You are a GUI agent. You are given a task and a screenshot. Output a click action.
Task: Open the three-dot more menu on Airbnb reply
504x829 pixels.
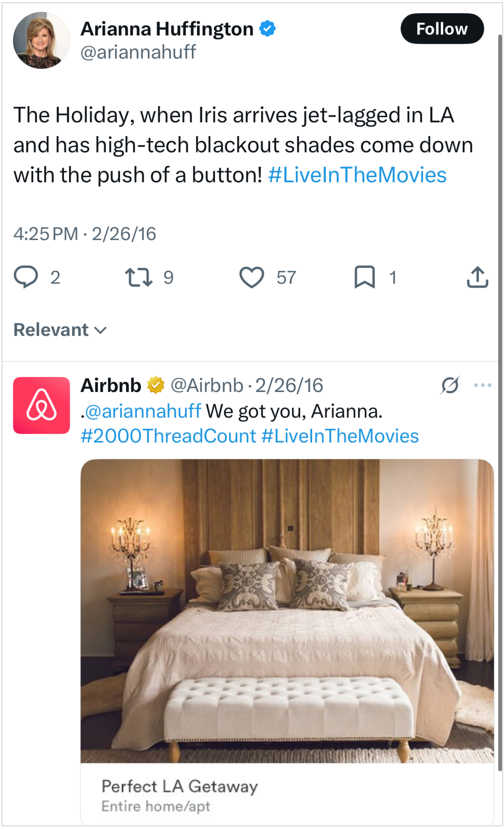483,385
